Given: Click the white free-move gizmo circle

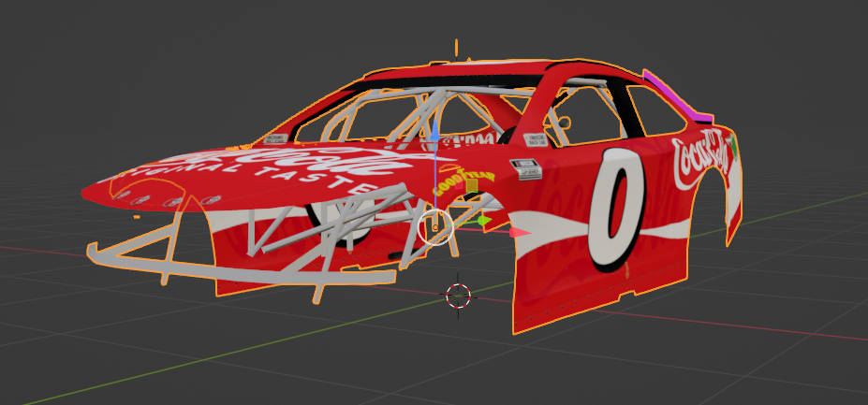Looking at the screenshot, I should pyautogui.click(x=435, y=227).
